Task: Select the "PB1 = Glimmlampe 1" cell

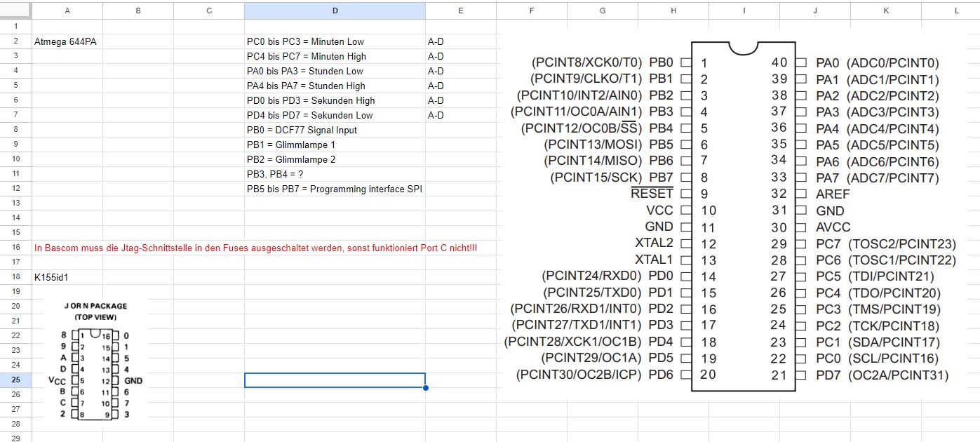Action: click(x=291, y=145)
